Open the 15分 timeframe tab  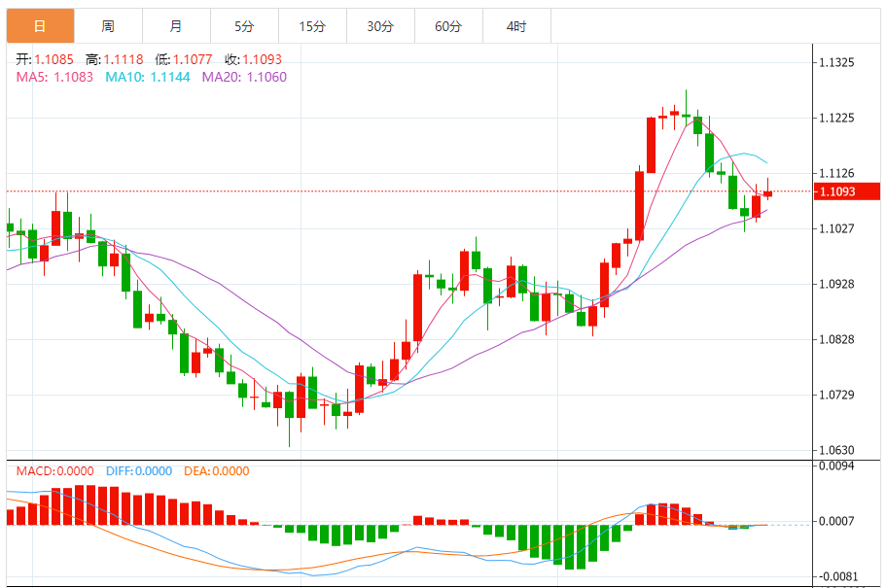tap(312, 26)
